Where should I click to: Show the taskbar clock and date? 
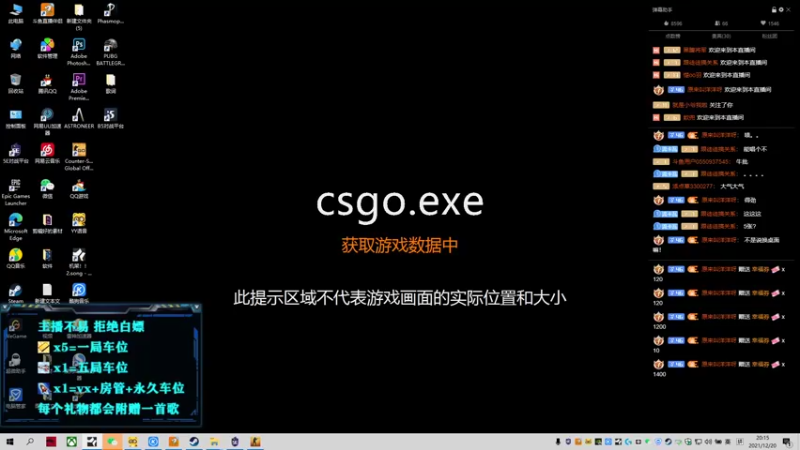tap(762, 442)
